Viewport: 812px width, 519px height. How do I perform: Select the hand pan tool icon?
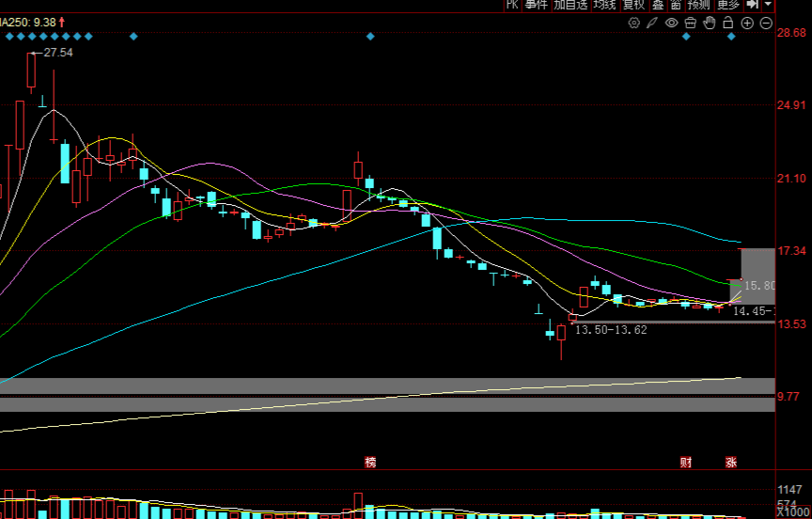tap(709, 23)
